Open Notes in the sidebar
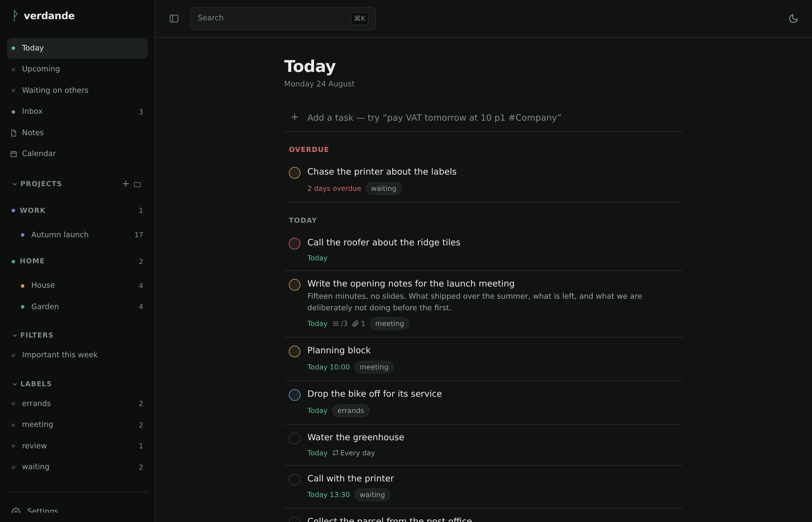The height and width of the screenshot is (522, 812). click(x=77, y=133)
